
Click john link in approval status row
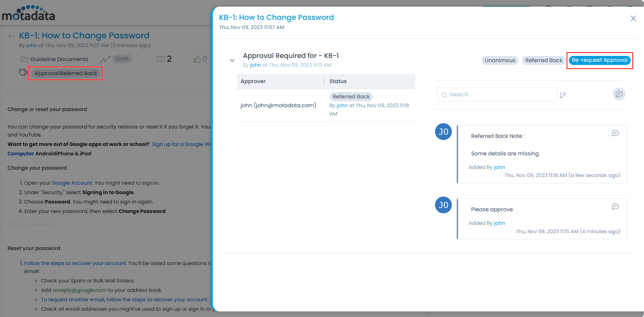pos(342,105)
